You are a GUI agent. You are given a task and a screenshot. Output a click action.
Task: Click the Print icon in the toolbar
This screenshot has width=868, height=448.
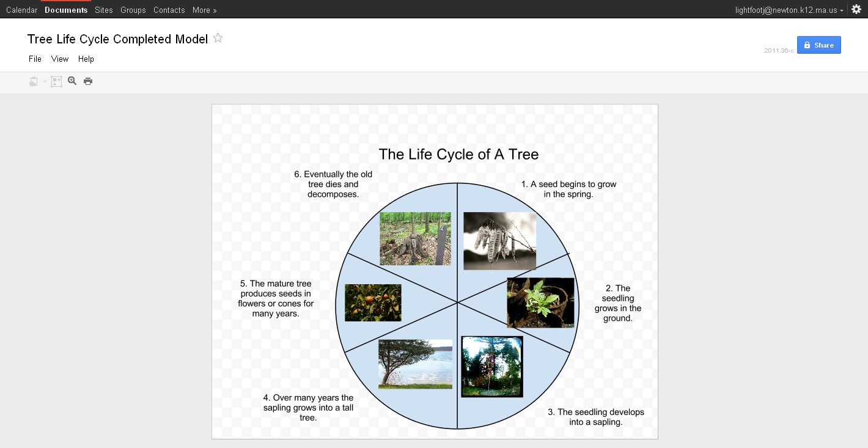88,81
